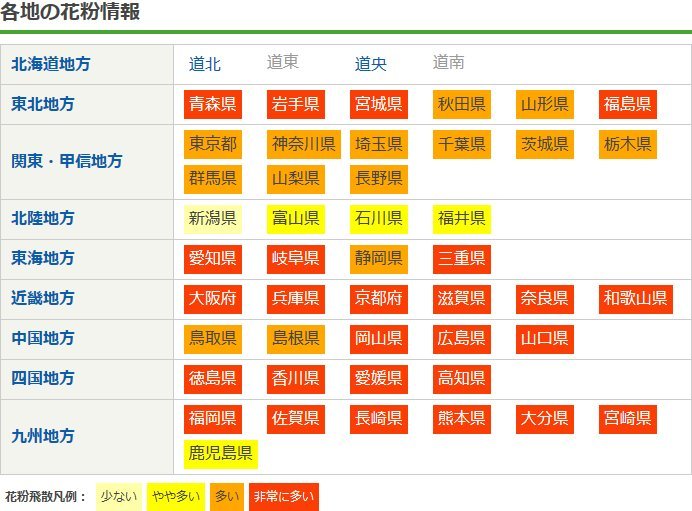Open the 道央 region link
692x511 pixels.
pos(371,64)
